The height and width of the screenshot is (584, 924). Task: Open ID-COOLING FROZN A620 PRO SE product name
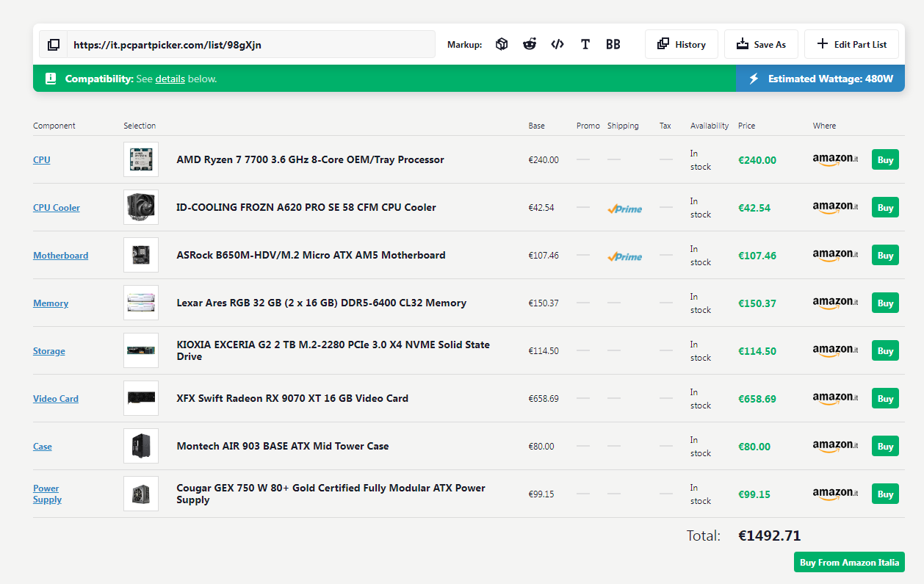[x=306, y=207]
